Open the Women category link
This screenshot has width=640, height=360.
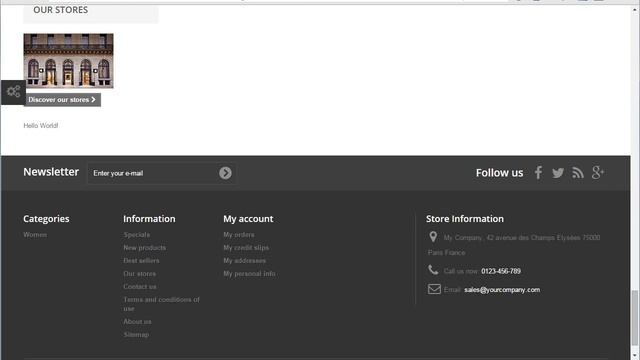[x=35, y=235]
